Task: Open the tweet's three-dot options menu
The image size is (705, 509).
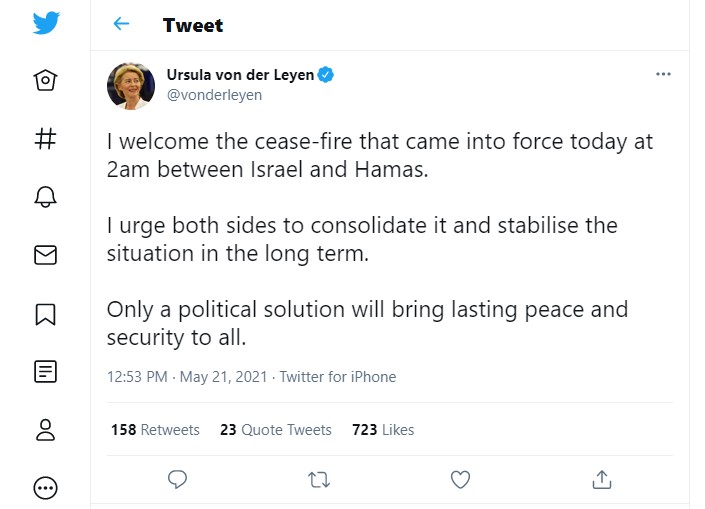Action: point(663,74)
